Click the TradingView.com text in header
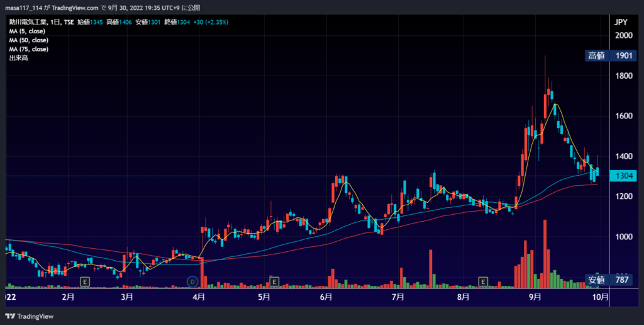The width and height of the screenshot is (644, 325). pyautogui.click(x=75, y=8)
